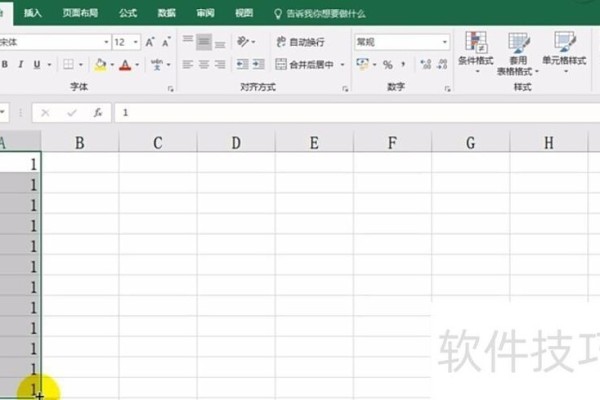Expand the borders dropdown arrow
The width and height of the screenshot is (600, 400).
click(81, 64)
